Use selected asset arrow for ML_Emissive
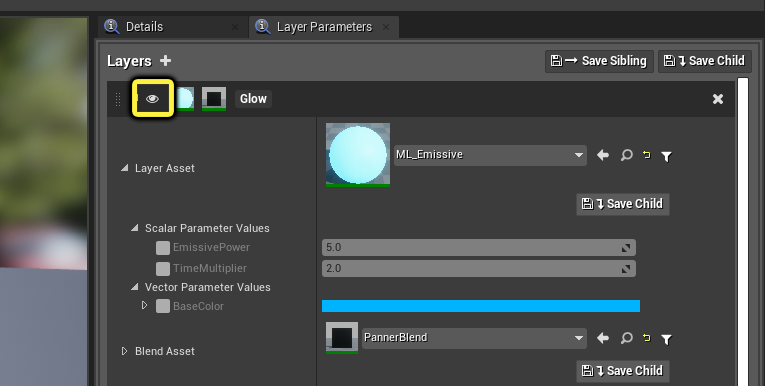Screen dimensions: 765x386 [x=603, y=155]
